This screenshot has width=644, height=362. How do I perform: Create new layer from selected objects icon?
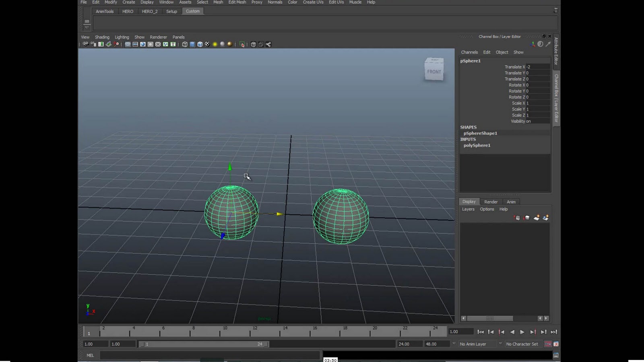(546, 218)
